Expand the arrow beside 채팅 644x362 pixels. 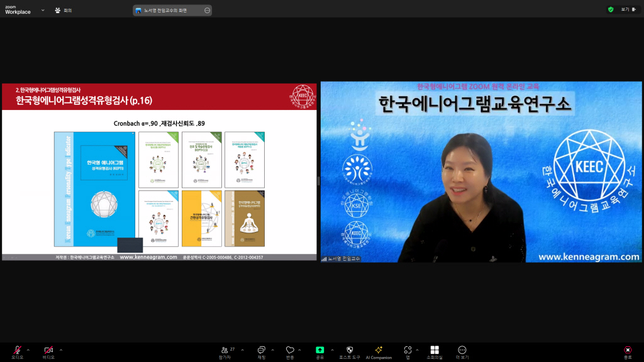[x=273, y=350]
